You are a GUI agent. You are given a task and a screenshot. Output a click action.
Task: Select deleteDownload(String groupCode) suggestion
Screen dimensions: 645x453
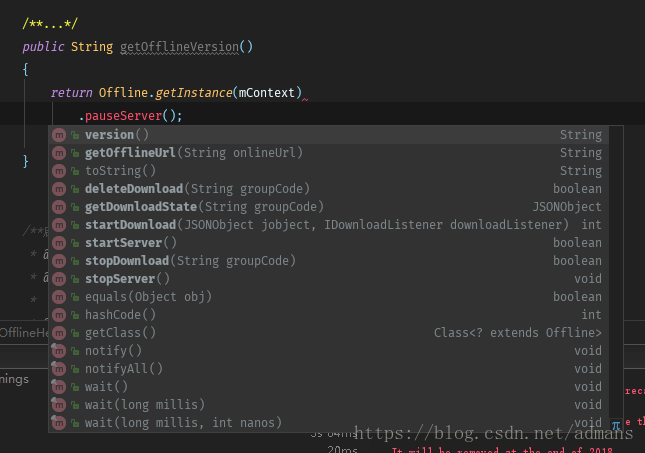click(328, 189)
